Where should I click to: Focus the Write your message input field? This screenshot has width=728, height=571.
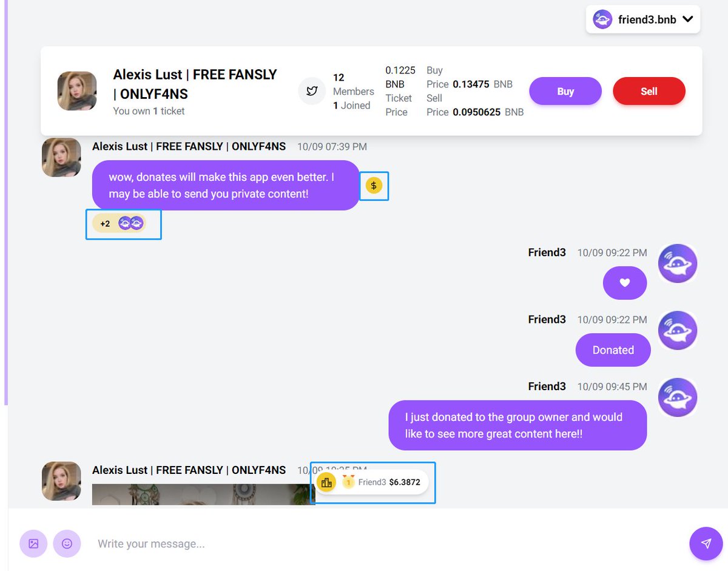(x=388, y=544)
